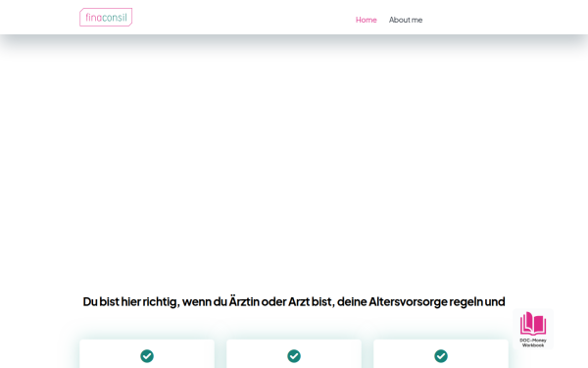The image size is (588, 368).
Task: Click the checkmark icon on the third card
Action: click(441, 355)
